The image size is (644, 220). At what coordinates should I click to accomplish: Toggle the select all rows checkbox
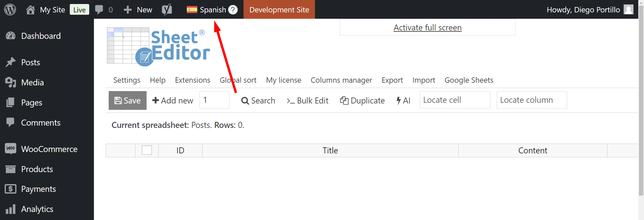[x=147, y=150]
